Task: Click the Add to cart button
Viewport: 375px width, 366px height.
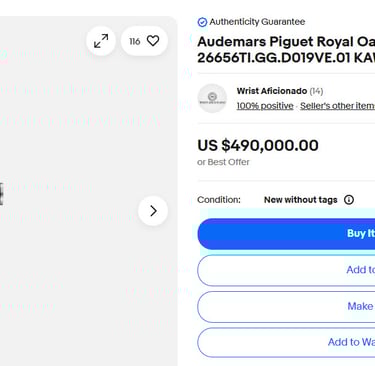Action: (x=286, y=270)
